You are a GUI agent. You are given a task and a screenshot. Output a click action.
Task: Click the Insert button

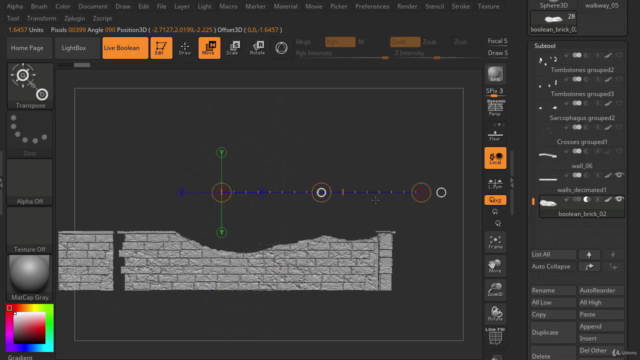[x=601, y=338]
